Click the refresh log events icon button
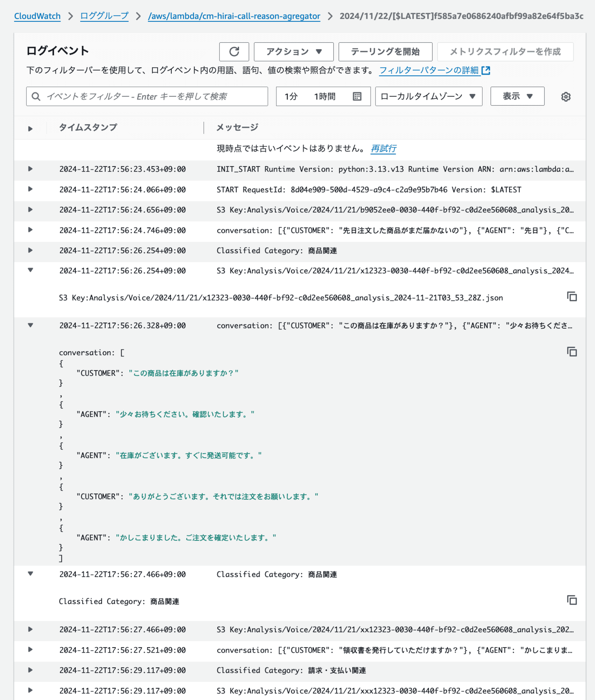The image size is (595, 700). point(234,52)
